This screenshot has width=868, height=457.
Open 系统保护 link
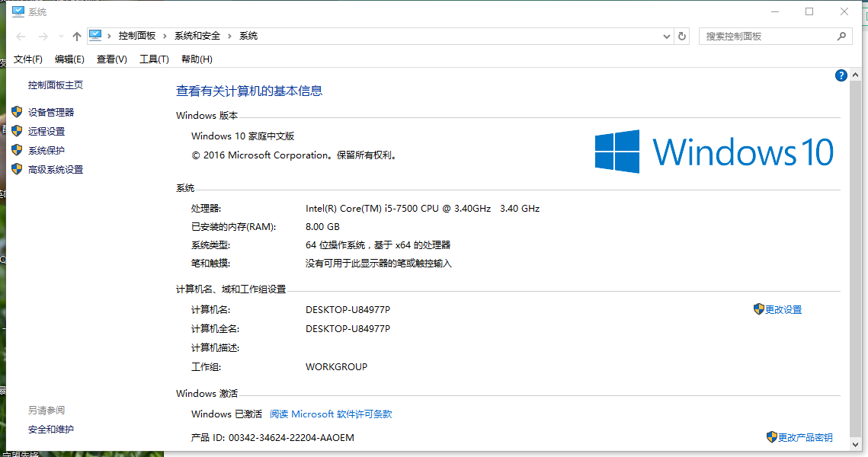pyautogui.click(x=46, y=151)
